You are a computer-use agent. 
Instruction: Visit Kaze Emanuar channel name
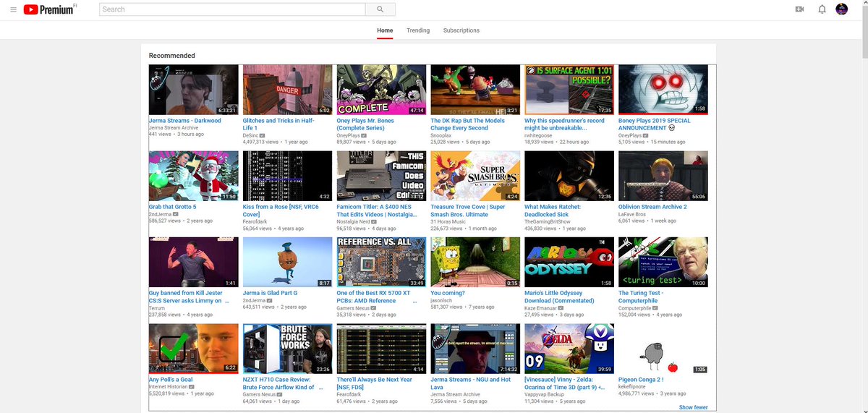542,308
